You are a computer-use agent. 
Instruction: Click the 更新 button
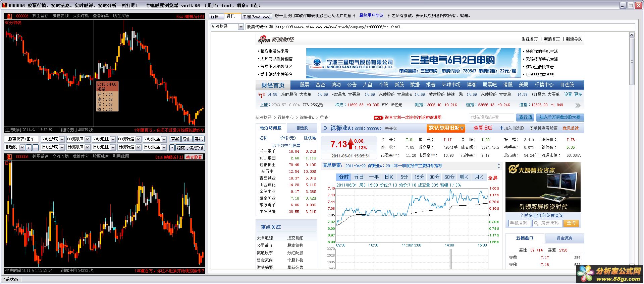click(175, 139)
